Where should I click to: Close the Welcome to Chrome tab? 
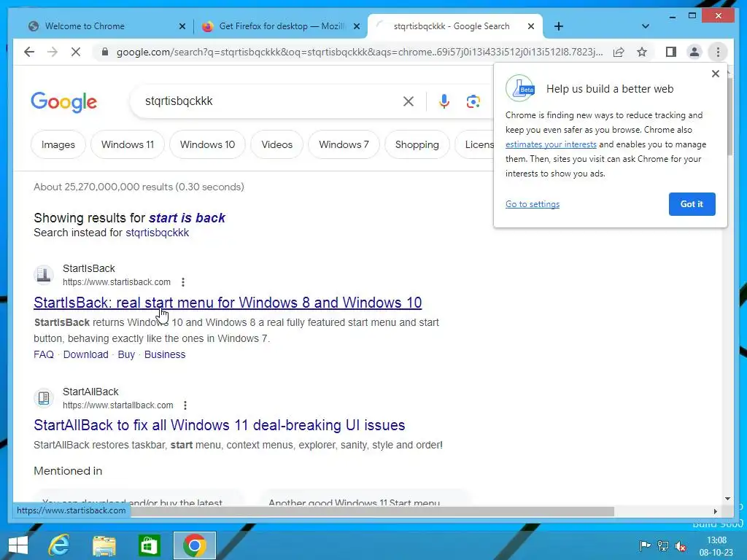182,27
